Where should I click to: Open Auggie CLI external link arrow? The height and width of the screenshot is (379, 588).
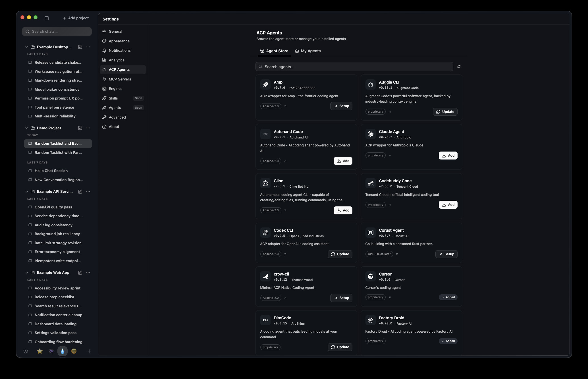point(390,112)
